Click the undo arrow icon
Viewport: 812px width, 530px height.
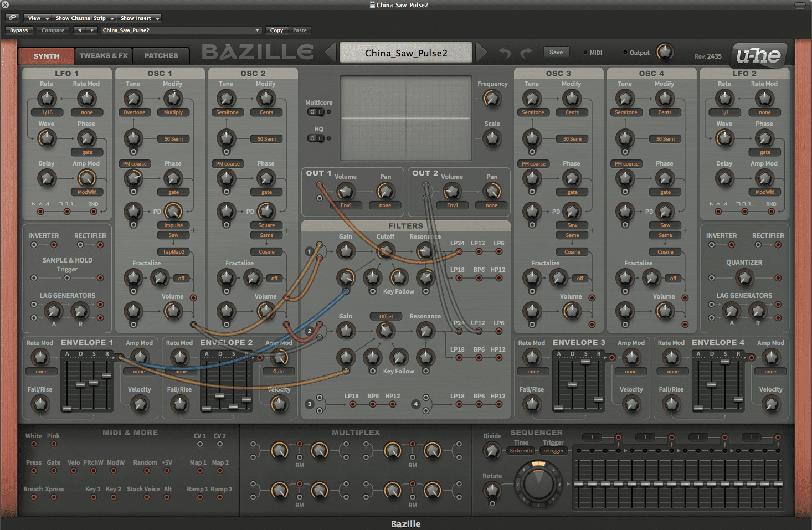[505, 53]
